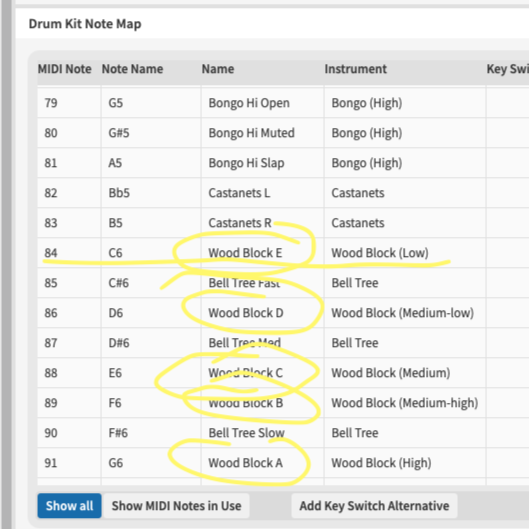Viewport: 529px width, 529px height.
Task: Select the Wood Block A name cell
Action: coord(262,463)
